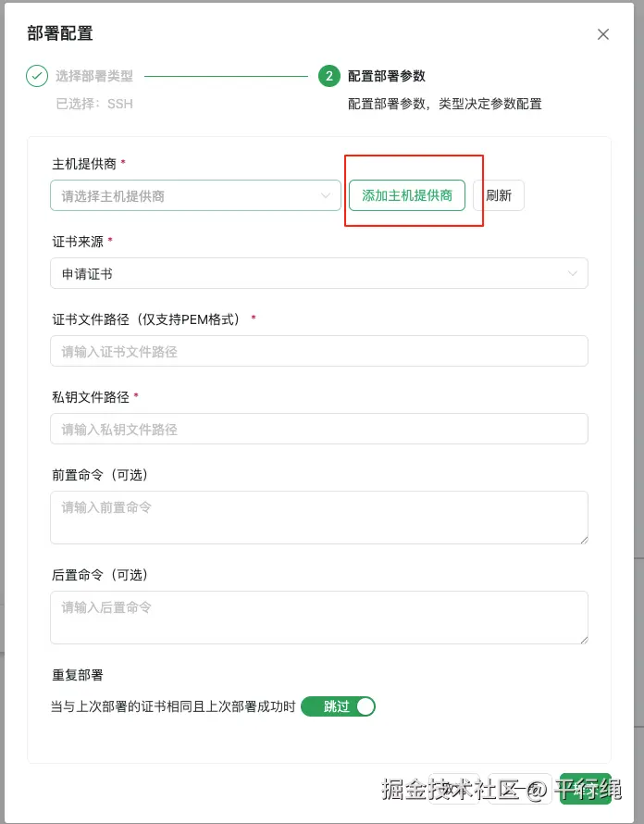Click the green step 2 number circle
Image resolution: width=644 pixels, height=824 pixels.
[x=328, y=76]
